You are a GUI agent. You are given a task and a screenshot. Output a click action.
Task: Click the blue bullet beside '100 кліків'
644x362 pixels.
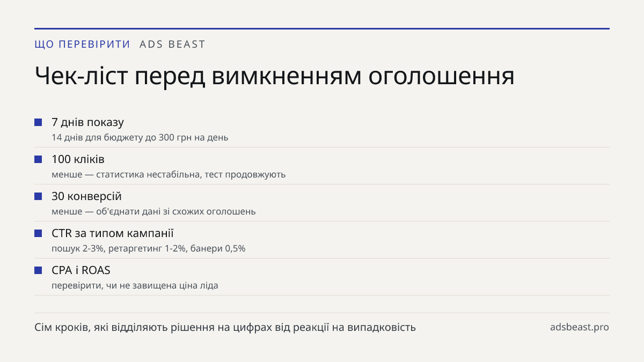[38, 159]
